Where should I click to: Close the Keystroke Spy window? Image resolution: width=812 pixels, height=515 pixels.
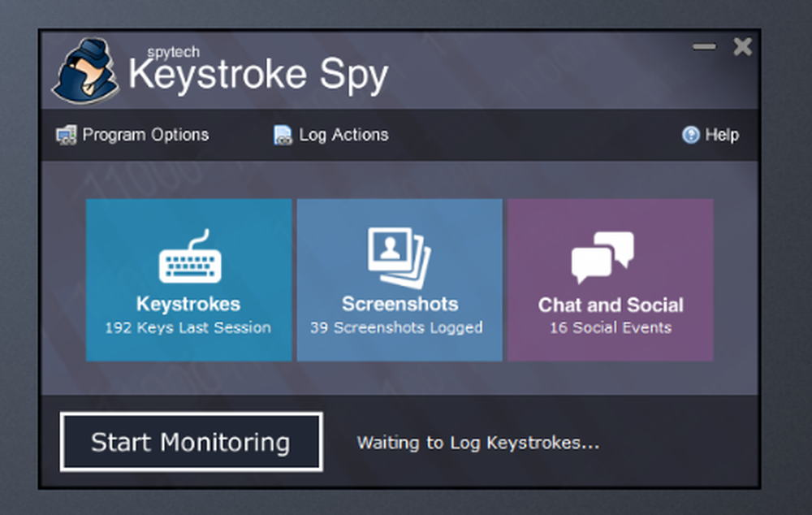click(x=743, y=46)
